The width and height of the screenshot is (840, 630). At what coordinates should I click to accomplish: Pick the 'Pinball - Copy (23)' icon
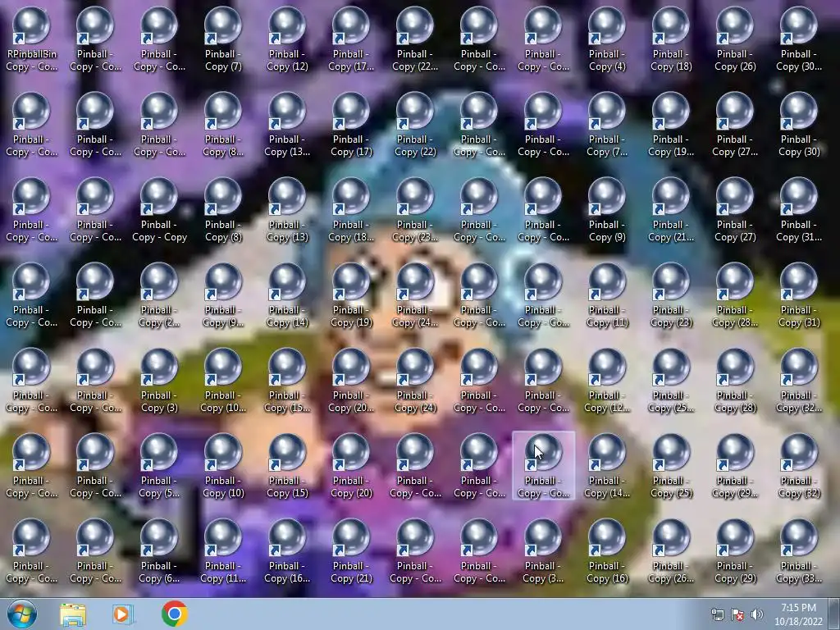point(671,295)
